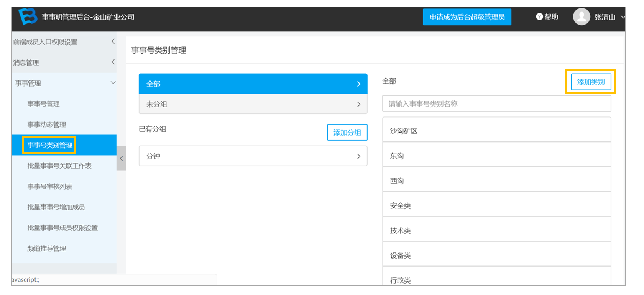Click the help question mark icon
This screenshot has height=295, width=644.
pos(539,16)
